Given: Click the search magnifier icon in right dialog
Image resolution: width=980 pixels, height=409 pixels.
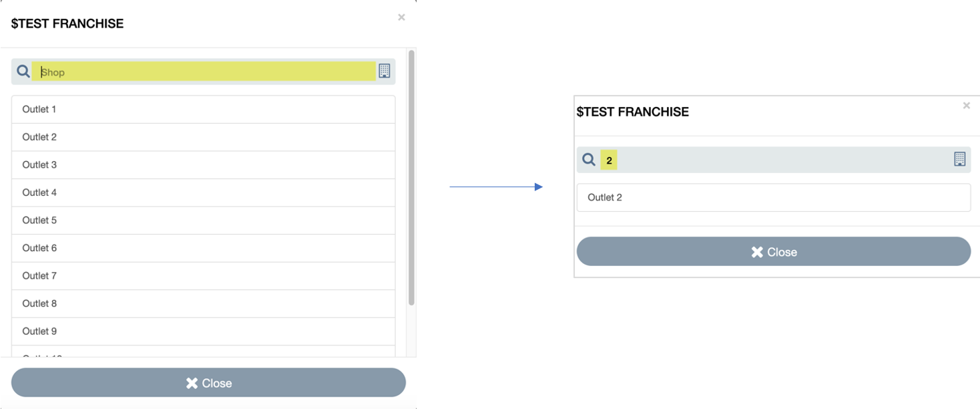Looking at the screenshot, I should [x=588, y=160].
